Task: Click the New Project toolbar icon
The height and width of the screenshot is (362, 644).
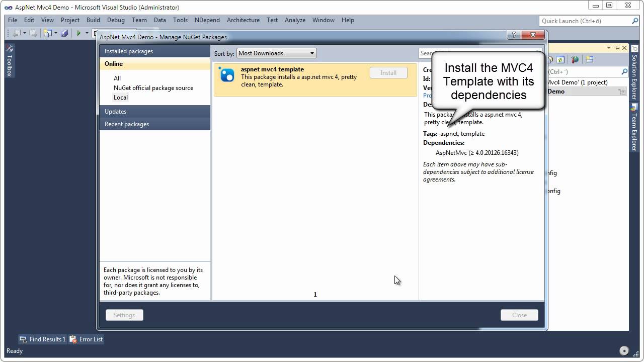Action: 48,33
